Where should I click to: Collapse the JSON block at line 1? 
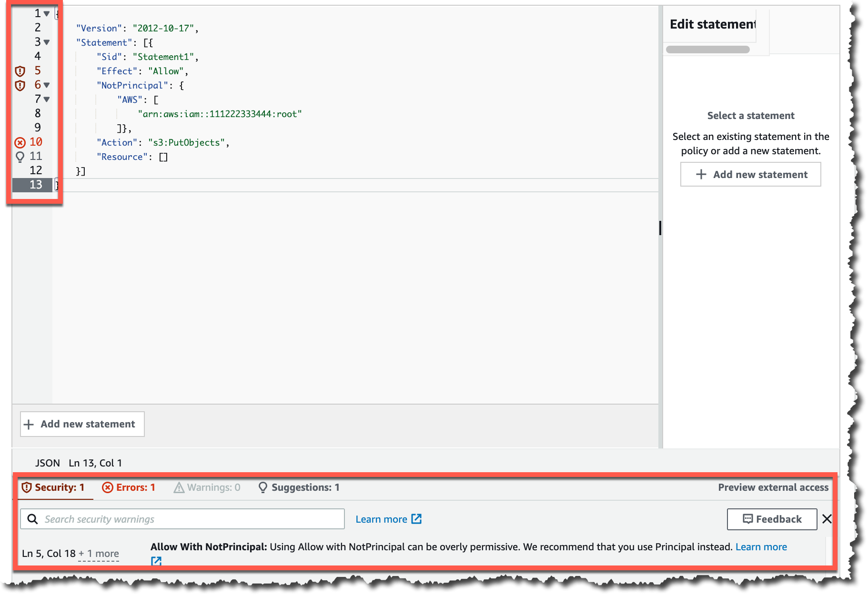46,13
